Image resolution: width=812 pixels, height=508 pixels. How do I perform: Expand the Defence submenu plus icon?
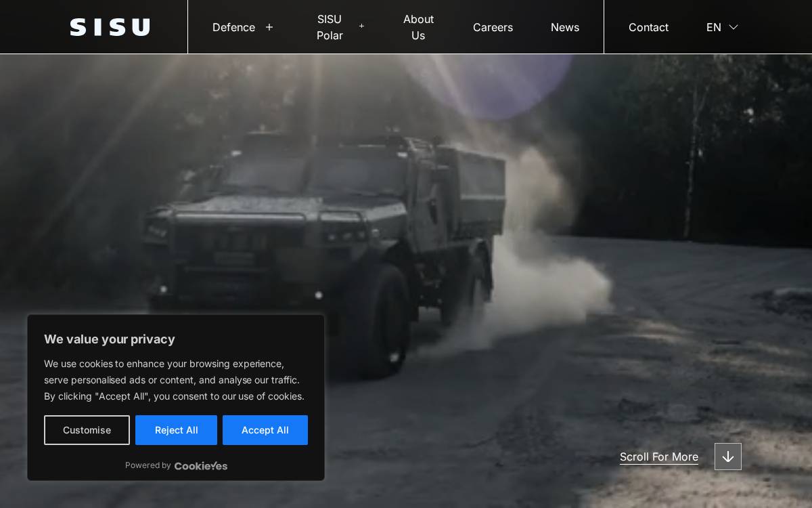(269, 27)
